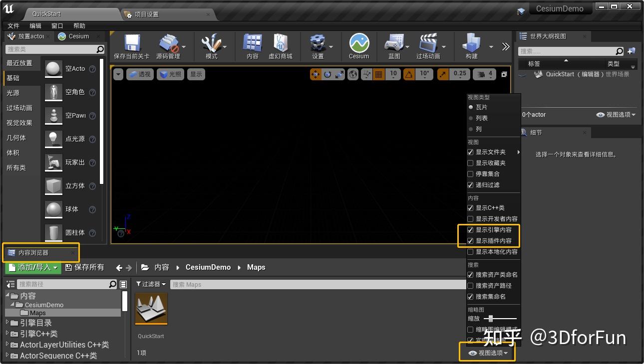This screenshot has height=364, width=644.
Task: Open the Filters (过滤器) dropdown
Action: click(x=151, y=284)
